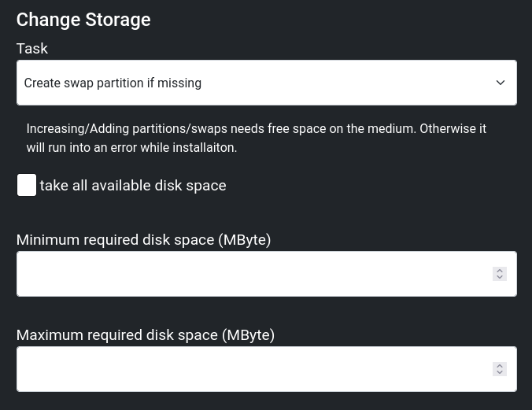Click the Task dropdown chevron arrow
Image resolution: width=532 pixels, height=410 pixels.
coord(501,83)
